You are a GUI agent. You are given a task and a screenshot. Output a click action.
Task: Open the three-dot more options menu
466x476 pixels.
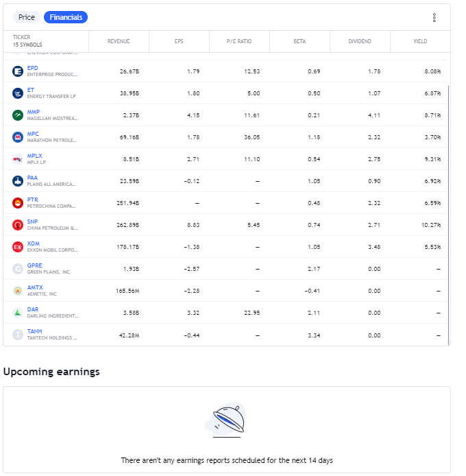[x=434, y=18]
